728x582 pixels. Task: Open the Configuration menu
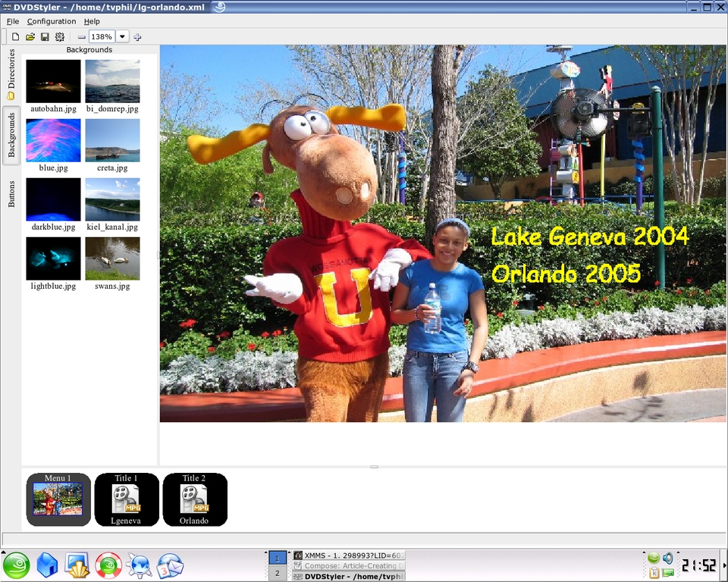[52, 21]
